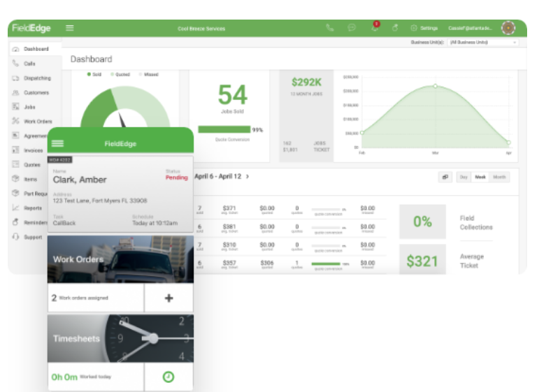Click the Part Requests icon in sidebar
Screen dimensions: 553x392
click(15, 193)
